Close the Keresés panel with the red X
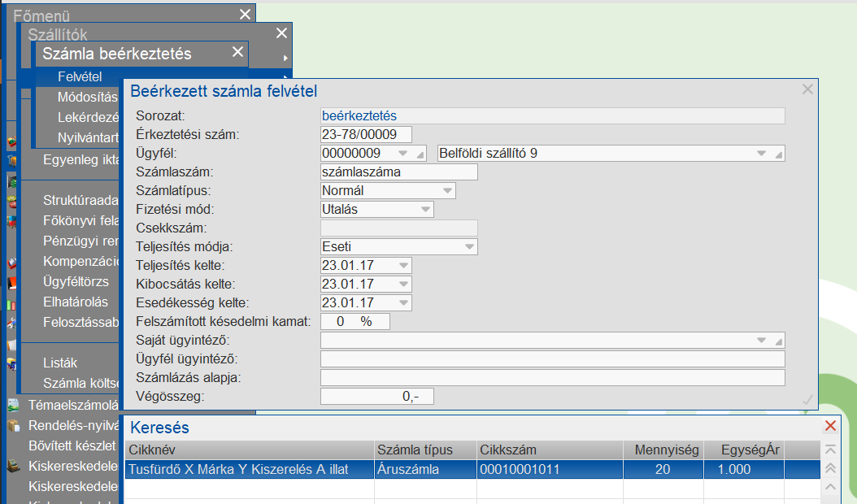The width and height of the screenshot is (857, 504). (x=830, y=427)
